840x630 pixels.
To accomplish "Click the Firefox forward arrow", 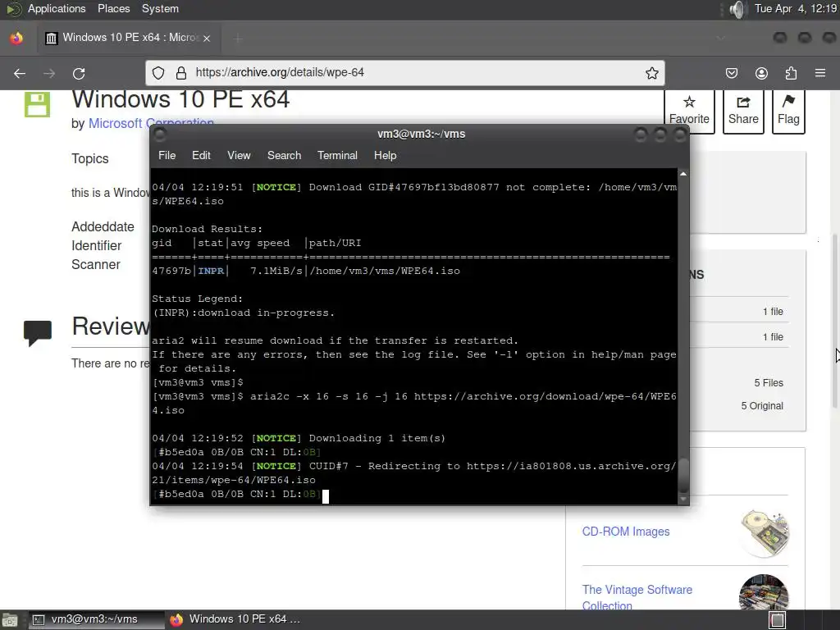I will 49,73.
